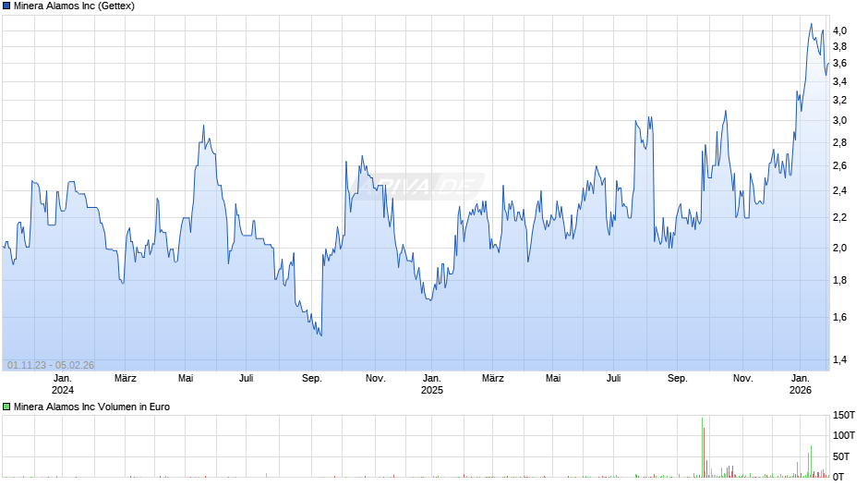868x486 pixels.
Task: Click the tallest green volume bar near 150T
Action: pos(703,447)
